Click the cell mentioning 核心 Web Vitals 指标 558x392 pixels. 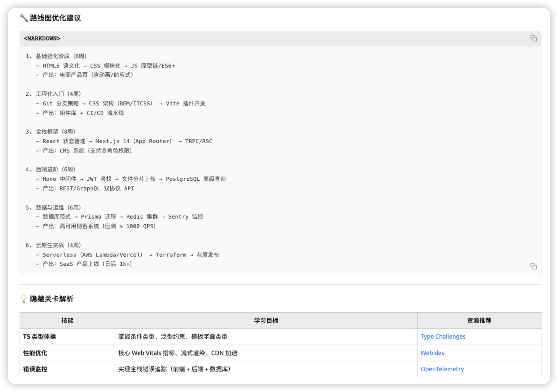[x=178, y=353]
